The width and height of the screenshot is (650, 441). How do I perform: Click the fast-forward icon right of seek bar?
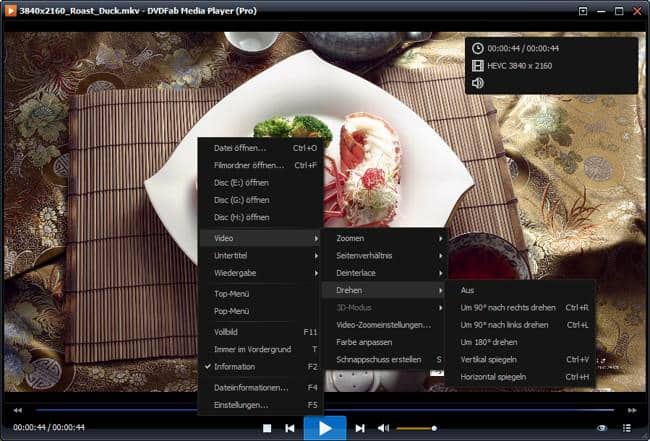point(632,410)
